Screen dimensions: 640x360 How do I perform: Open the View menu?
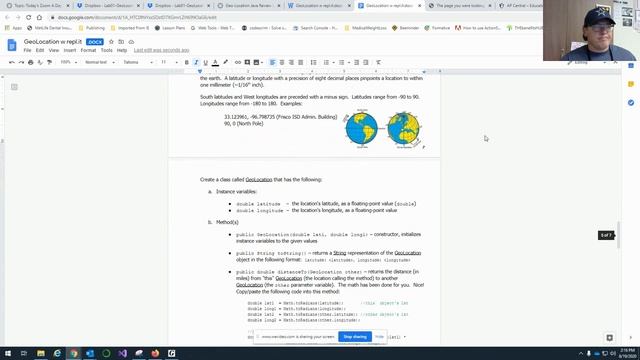[x=53, y=50]
